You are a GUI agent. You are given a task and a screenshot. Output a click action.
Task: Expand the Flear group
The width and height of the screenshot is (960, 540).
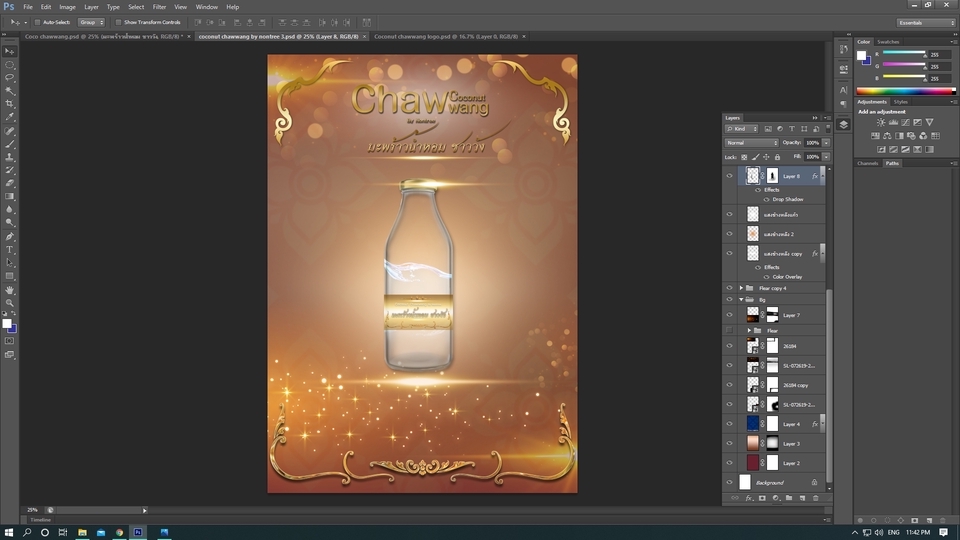coord(749,331)
